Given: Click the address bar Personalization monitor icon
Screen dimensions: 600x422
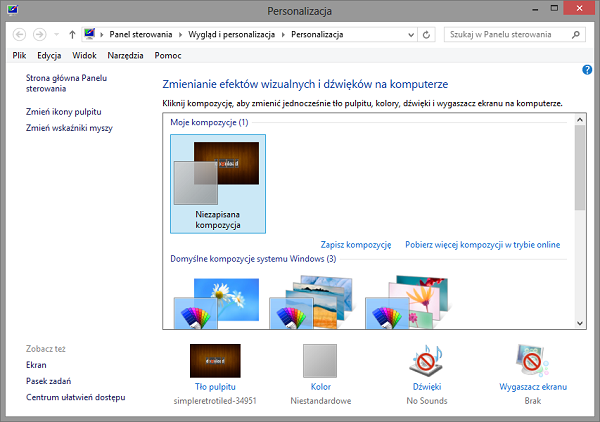Looking at the screenshot, I should (x=90, y=34).
